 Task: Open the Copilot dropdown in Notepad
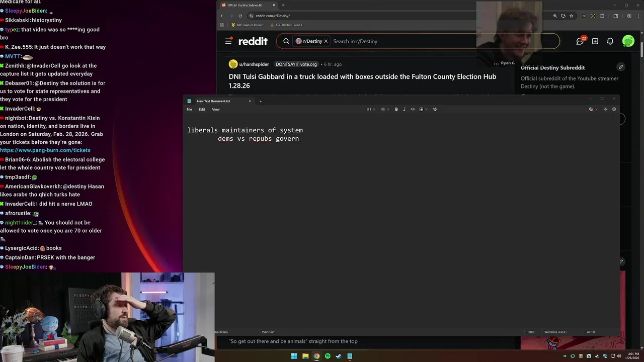[x=593, y=109]
